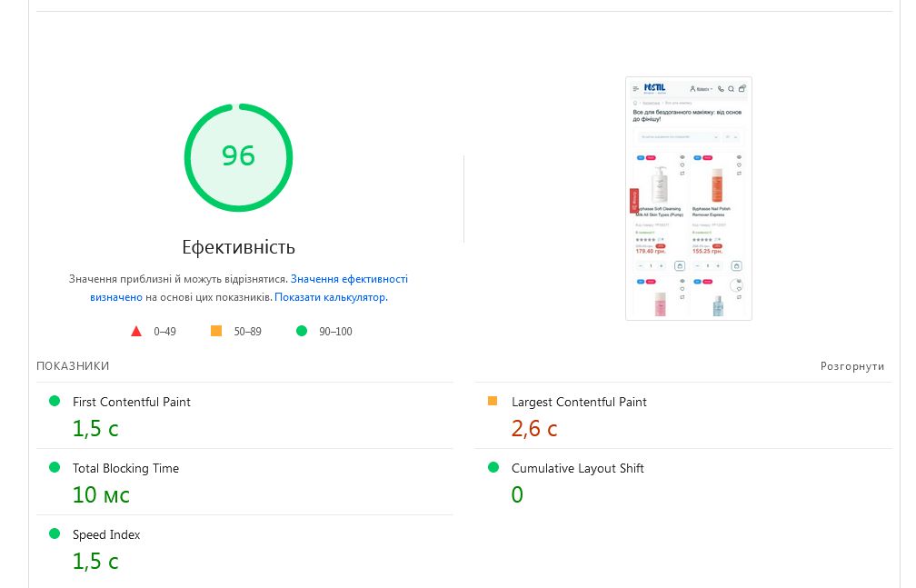Open the Показати калькулятор link

[331, 297]
